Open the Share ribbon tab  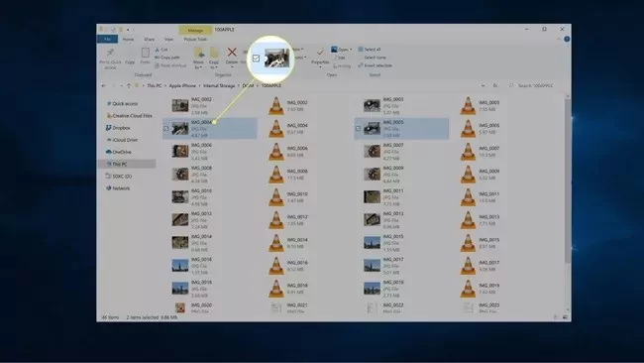pyautogui.click(x=149, y=39)
